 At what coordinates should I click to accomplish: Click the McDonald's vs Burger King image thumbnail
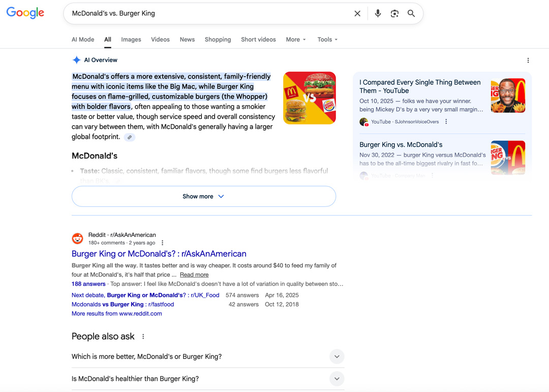309,98
